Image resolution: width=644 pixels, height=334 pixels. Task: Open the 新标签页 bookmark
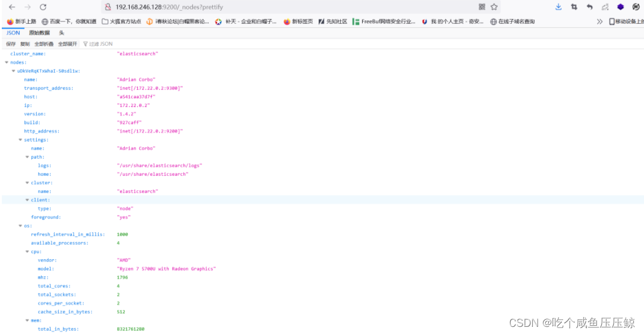(298, 21)
